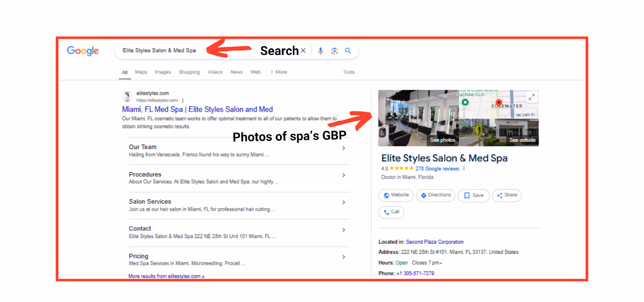Click the red location pin on map
The height and width of the screenshot is (302, 644).
[x=499, y=103]
